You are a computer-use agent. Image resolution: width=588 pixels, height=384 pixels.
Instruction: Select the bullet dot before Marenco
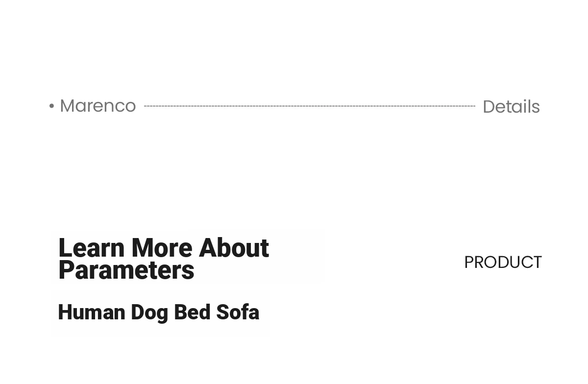[x=51, y=106]
